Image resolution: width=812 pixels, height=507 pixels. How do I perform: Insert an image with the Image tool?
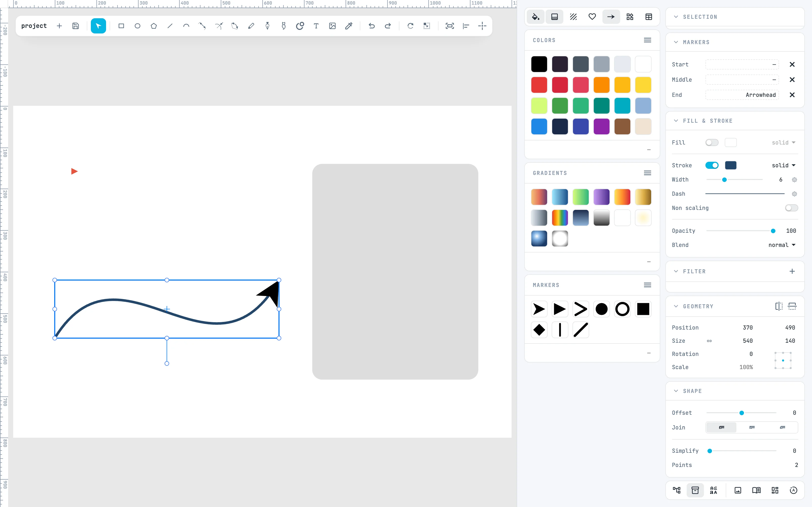point(332,26)
